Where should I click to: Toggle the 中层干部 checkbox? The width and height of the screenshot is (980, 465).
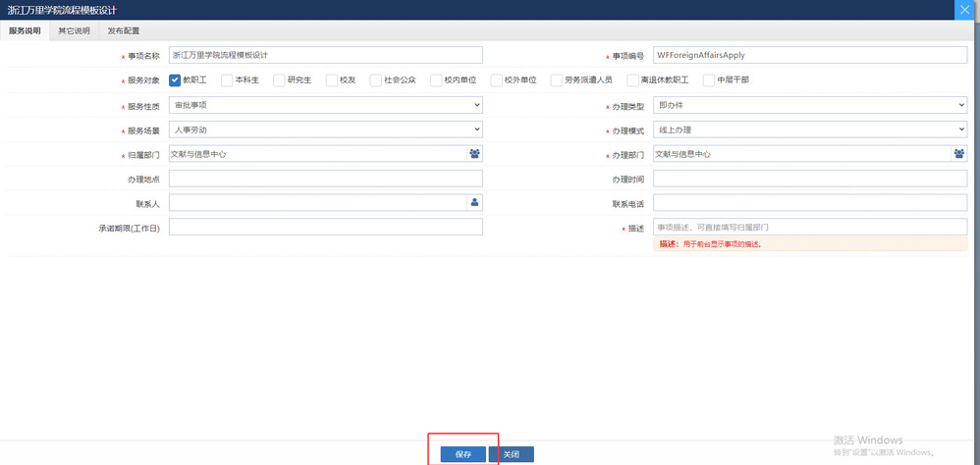709,80
